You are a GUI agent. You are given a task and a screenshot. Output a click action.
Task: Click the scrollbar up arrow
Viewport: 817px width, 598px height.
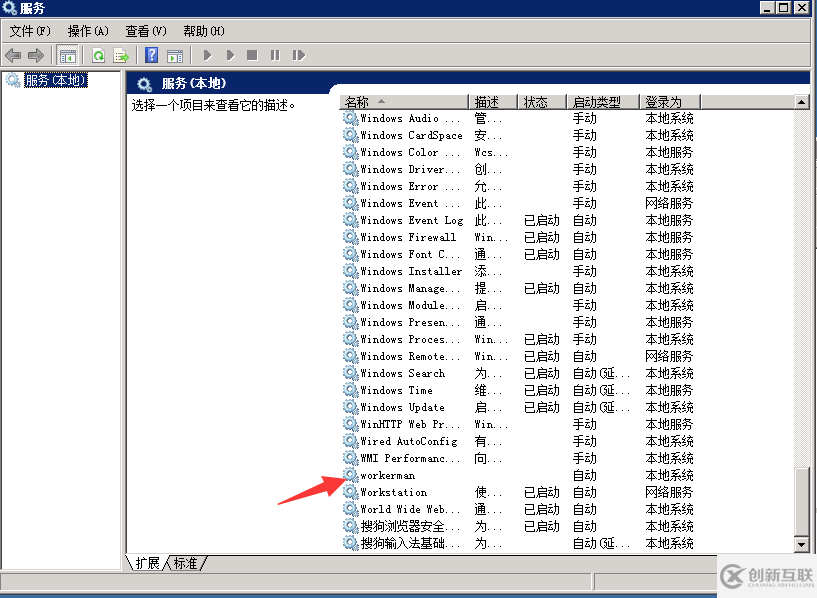[x=801, y=102]
